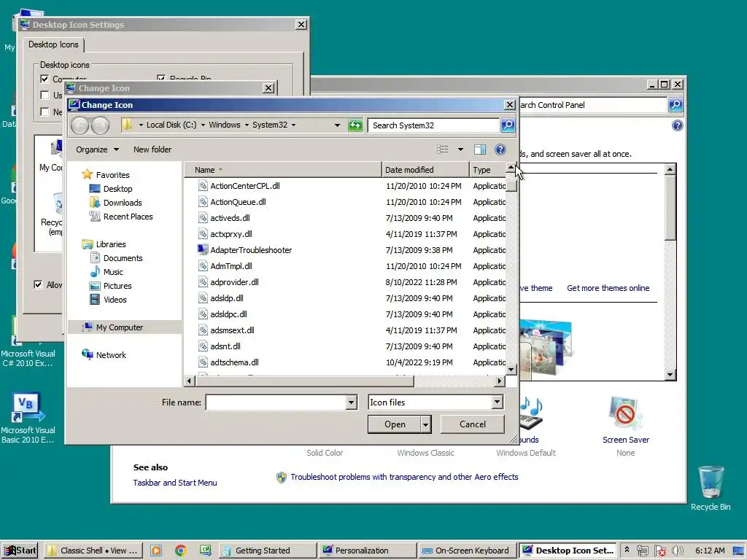Sort by Date modified column header
747x560 pixels.
click(x=425, y=170)
